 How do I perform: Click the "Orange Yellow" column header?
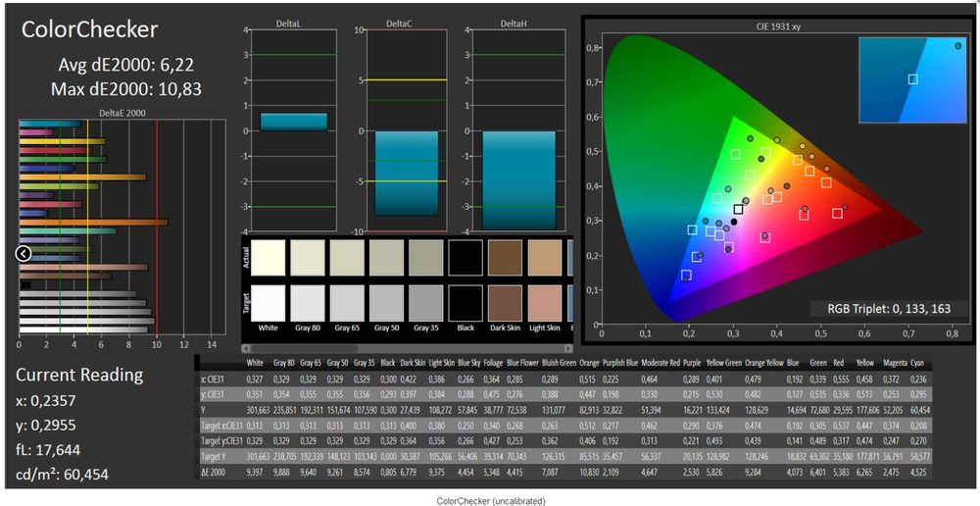pos(762,363)
